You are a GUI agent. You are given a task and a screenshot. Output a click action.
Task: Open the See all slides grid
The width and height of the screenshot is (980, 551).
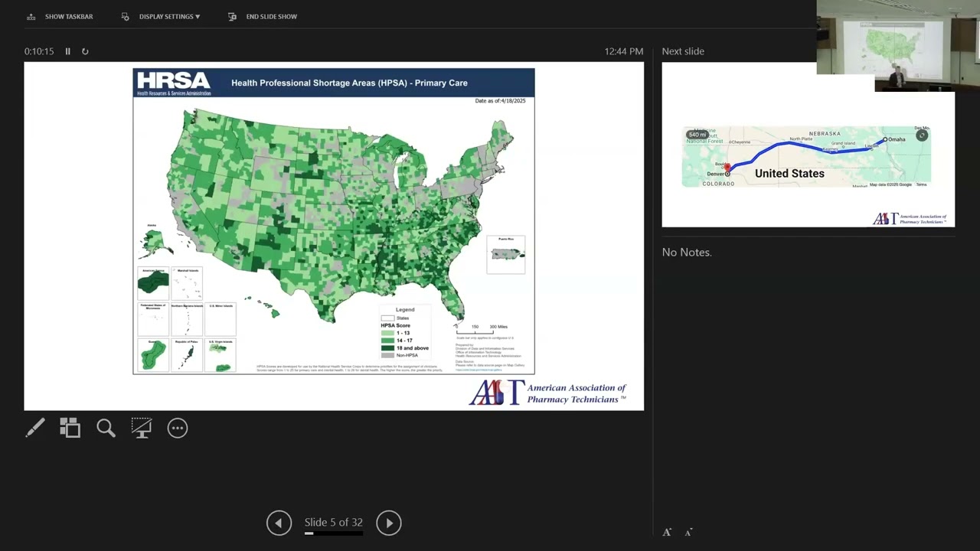[x=70, y=428]
